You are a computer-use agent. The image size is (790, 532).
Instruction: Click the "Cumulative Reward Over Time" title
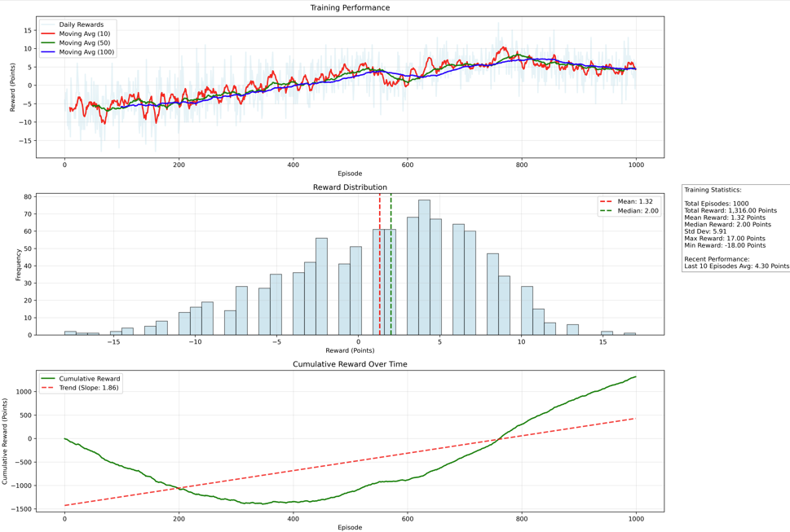tap(350, 364)
